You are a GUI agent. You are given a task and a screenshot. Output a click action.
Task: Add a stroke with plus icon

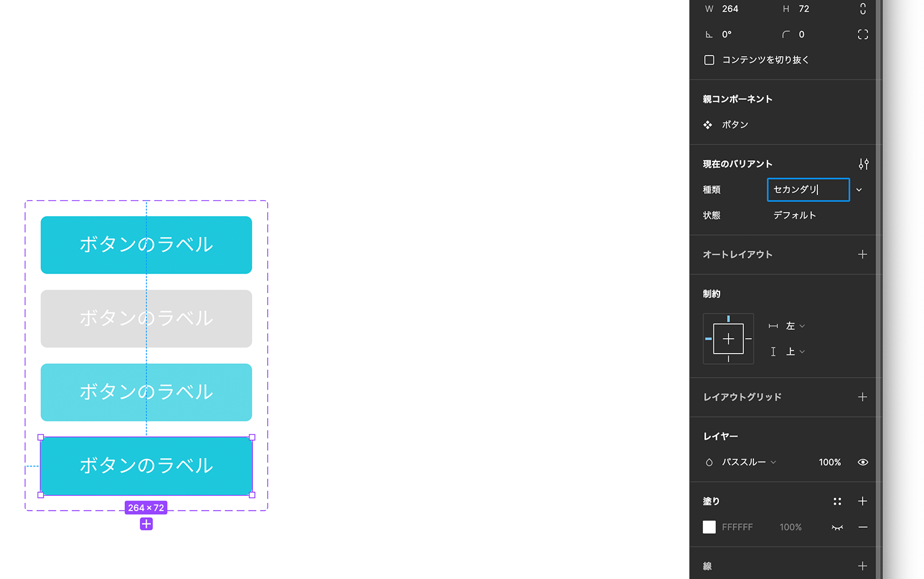(x=862, y=566)
